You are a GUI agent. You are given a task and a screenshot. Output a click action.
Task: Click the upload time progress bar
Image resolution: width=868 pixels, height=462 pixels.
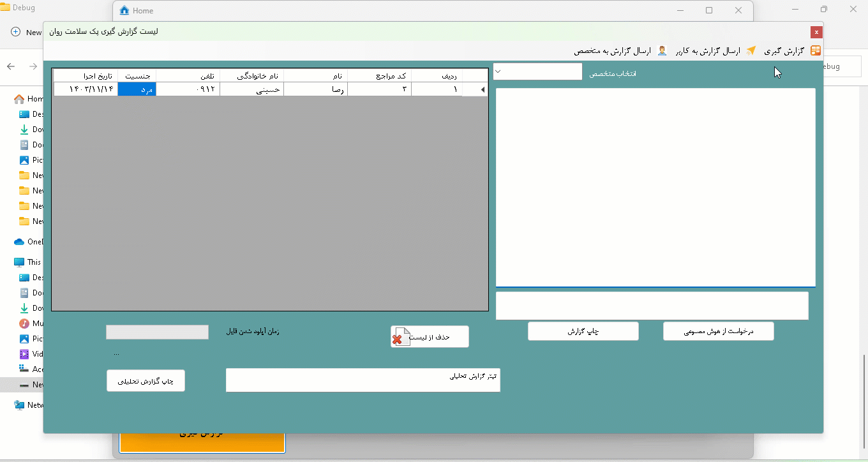pos(157,332)
